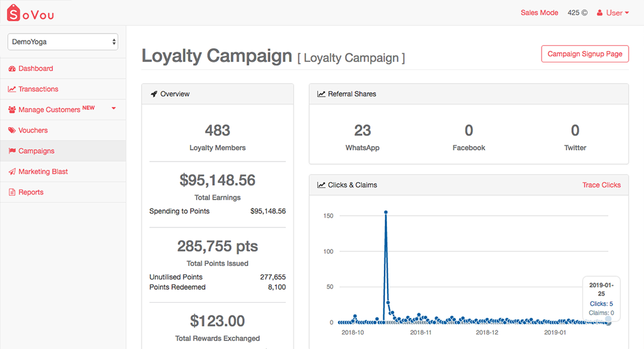Click the 2019-01-25 chart tooltip

(x=601, y=299)
